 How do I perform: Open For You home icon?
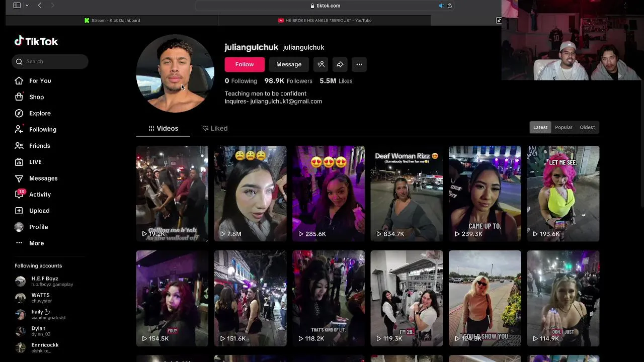pyautogui.click(x=19, y=80)
